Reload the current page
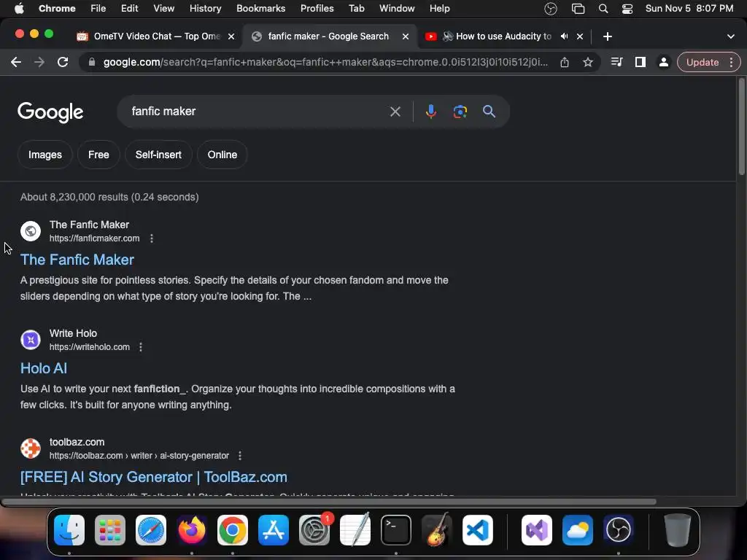The height and width of the screenshot is (560, 747). tap(63, 63)
